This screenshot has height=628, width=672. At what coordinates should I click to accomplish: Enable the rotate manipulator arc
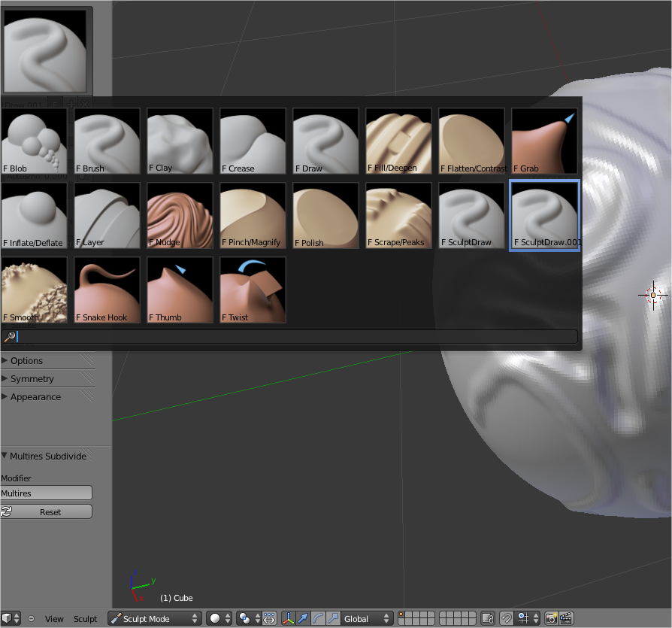click(318, 618)
